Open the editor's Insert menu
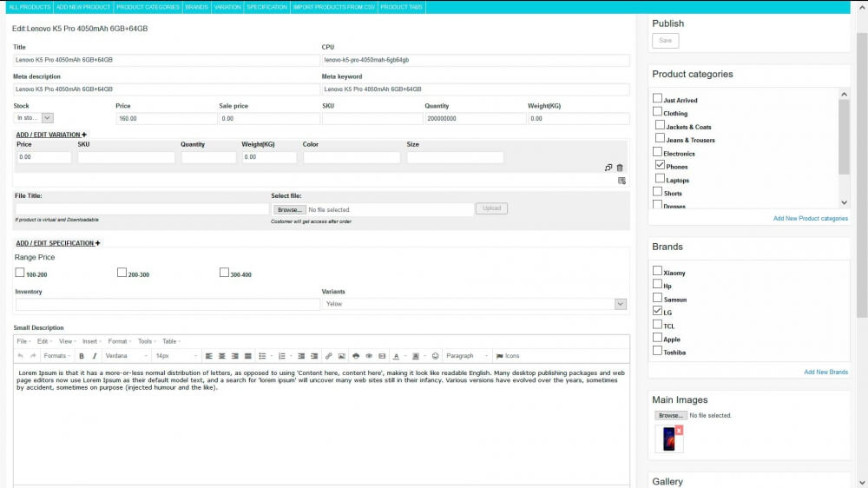The image size is (868, 488). [91, 342]
